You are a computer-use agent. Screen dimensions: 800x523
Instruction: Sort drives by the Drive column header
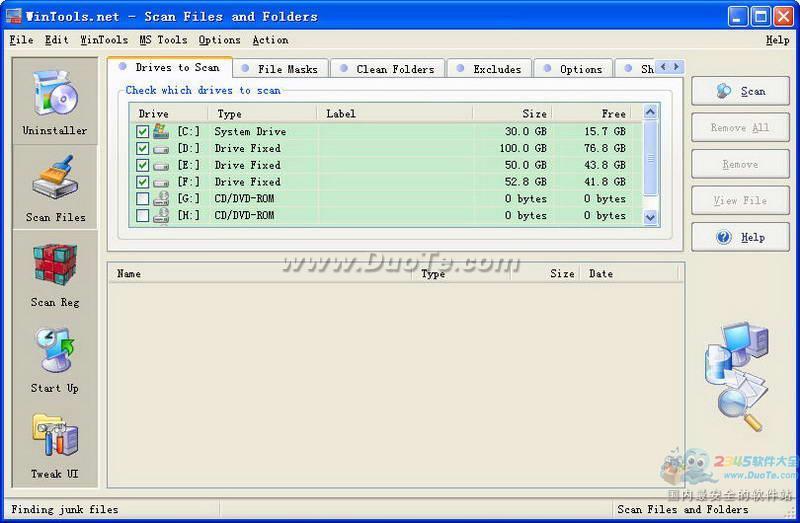pos(169,113)
